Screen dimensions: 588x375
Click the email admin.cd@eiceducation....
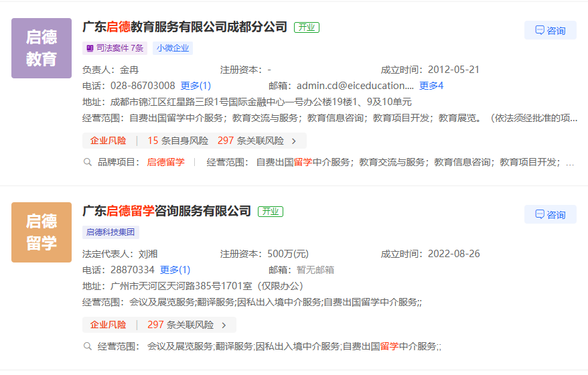(x=355, y=86)
